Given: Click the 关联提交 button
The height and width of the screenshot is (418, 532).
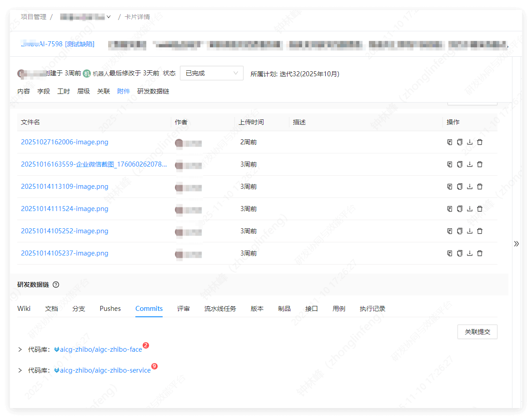Looking at the screenshot, I should tap(477, 332).
